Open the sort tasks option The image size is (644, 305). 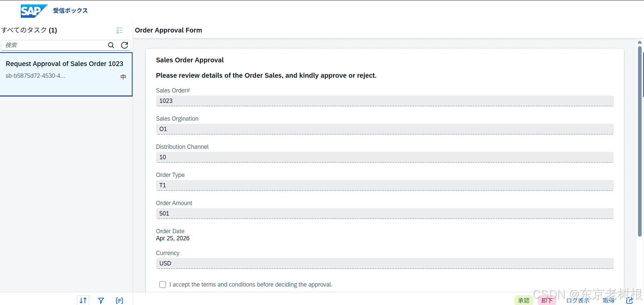[x=83, y=300]
